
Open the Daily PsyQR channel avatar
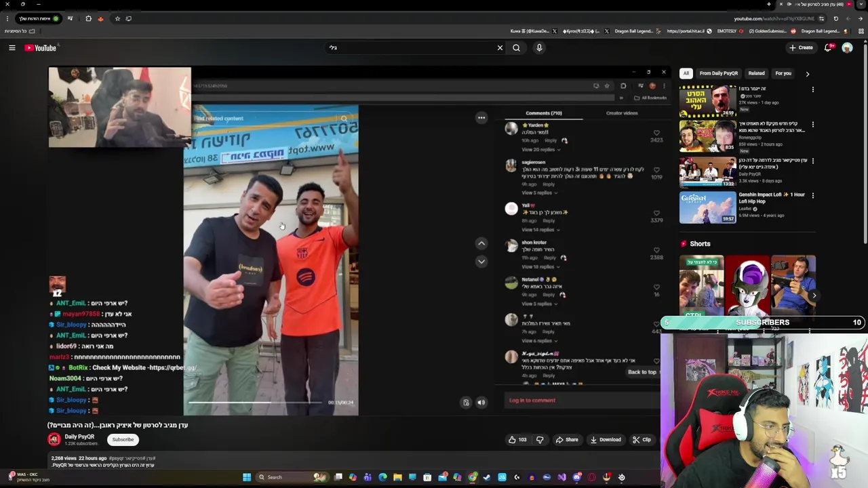tap(54, 439)
